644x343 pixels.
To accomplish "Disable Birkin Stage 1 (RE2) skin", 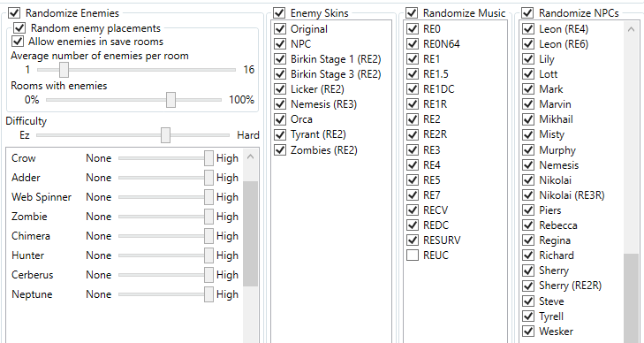I will point(280,59).
